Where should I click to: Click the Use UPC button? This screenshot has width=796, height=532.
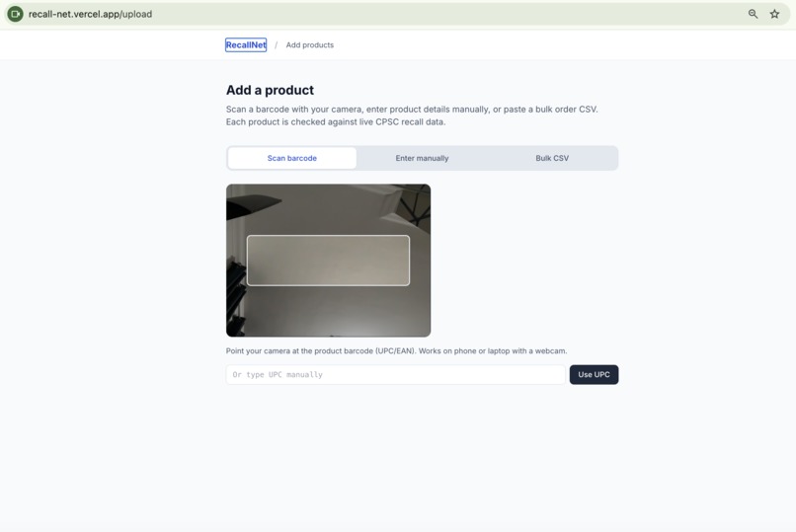coord(594,375)
